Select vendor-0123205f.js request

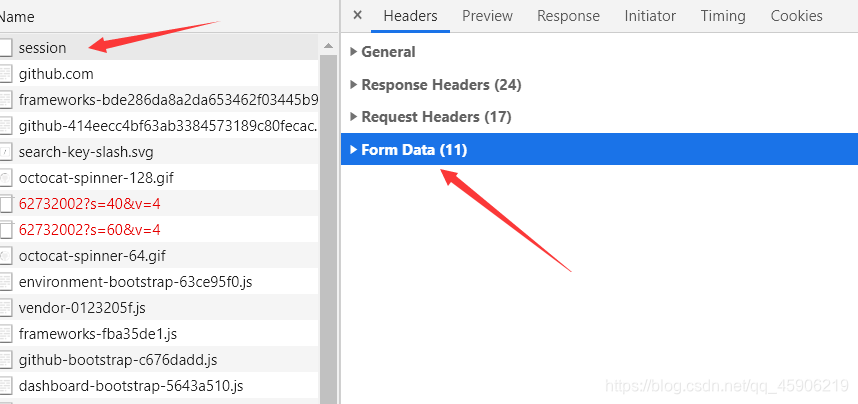point(159,308)
